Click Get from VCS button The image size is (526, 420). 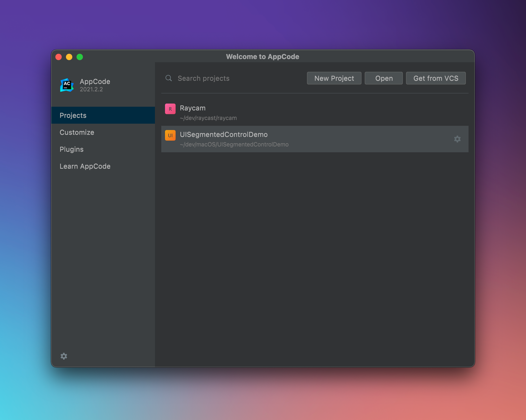(x=435, y=78)
